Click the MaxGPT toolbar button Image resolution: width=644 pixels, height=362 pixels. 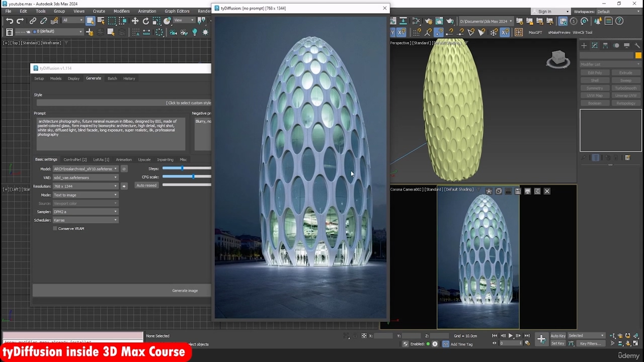point(535,33)
